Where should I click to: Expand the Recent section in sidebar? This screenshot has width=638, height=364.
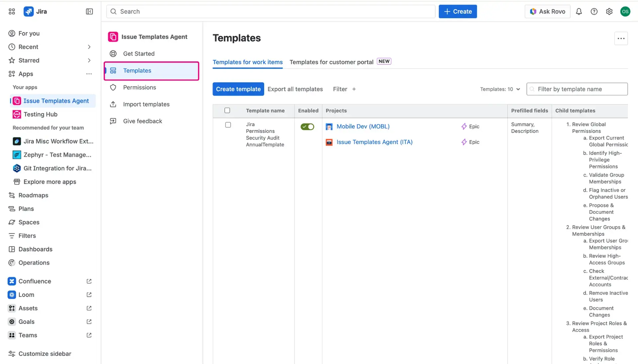tap(89, 47)
